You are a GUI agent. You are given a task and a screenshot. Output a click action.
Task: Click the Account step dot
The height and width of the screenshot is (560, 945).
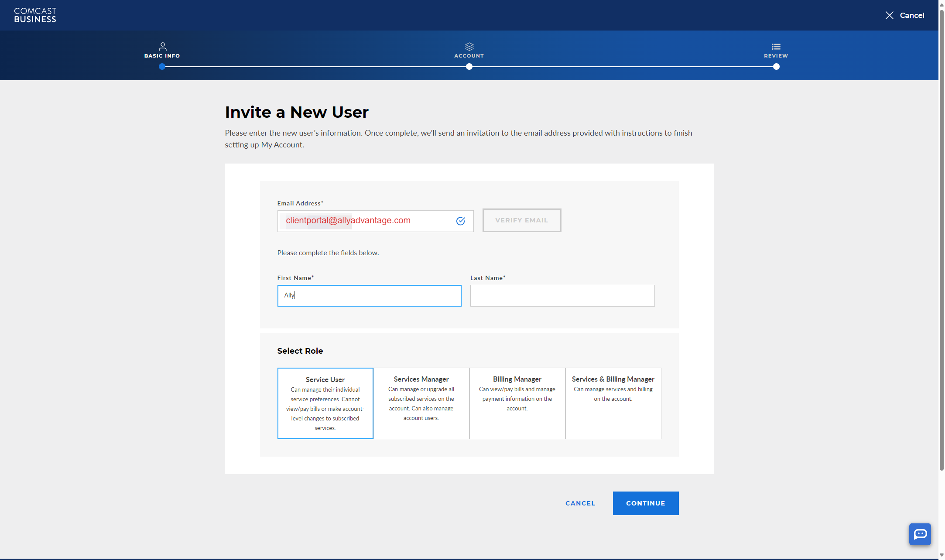469,67
